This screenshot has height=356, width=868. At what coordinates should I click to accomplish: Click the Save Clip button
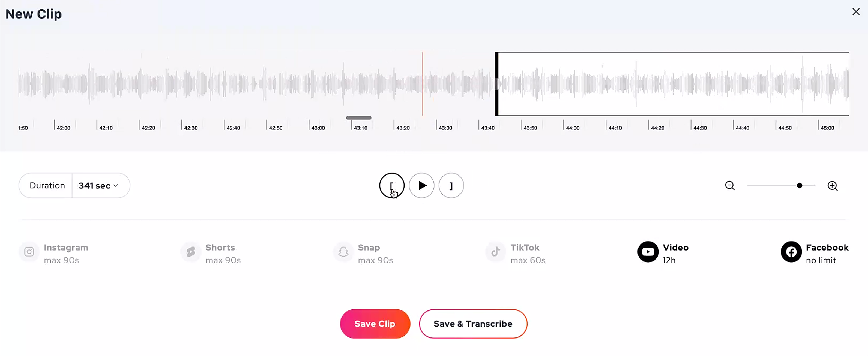(375, 324)
